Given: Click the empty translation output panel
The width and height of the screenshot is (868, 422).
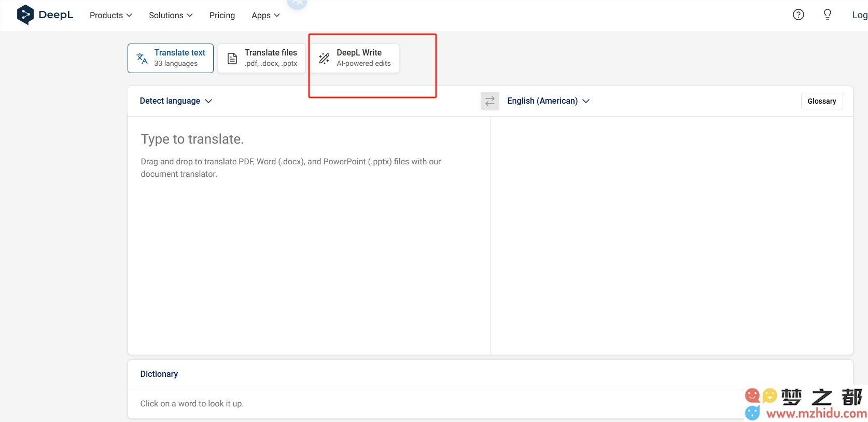Looking at the screenshot, I should coord(671,235).
